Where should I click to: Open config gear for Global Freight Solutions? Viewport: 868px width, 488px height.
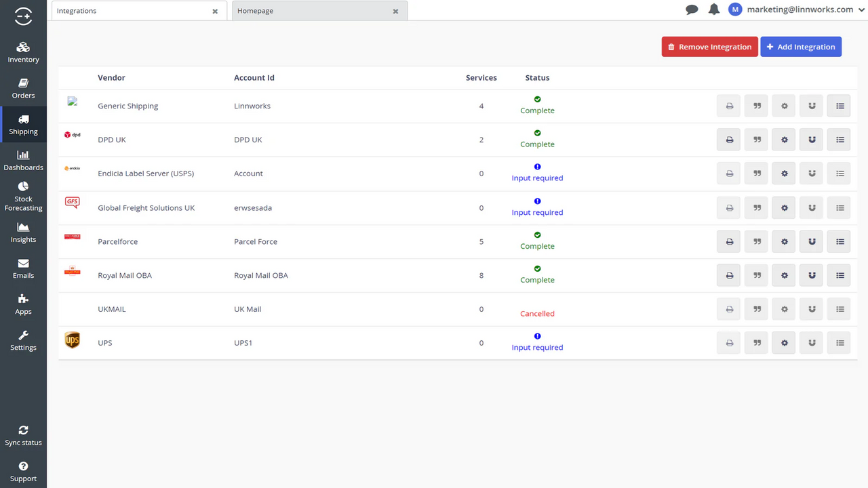pyautogui.click(x=785, y=207)
